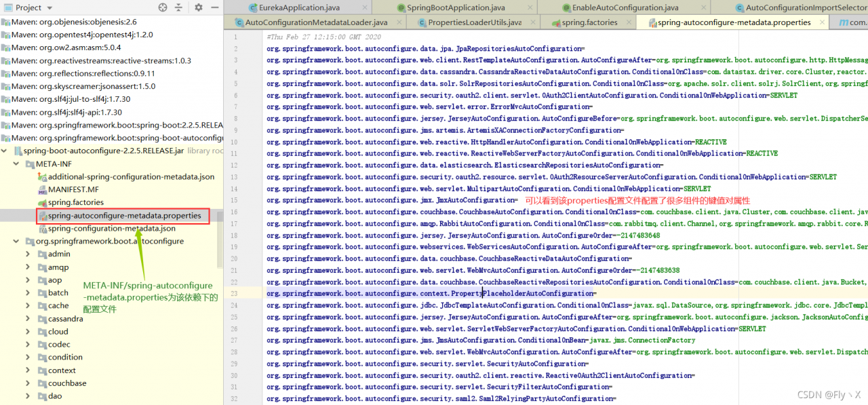Viewport: 868px width, 405px height.
Task: Select spring-autoconfigure-metadata.properties tree file
Action: click(125, 216)
